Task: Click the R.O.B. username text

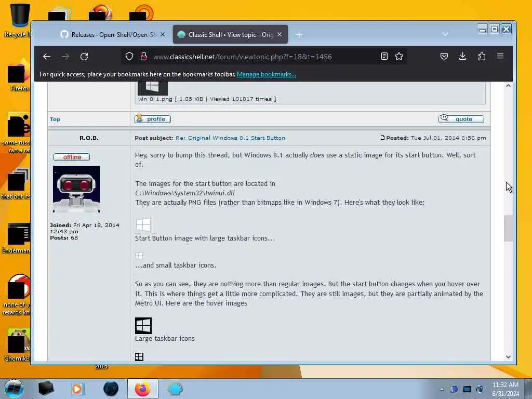Action: (x=89, y=138)
